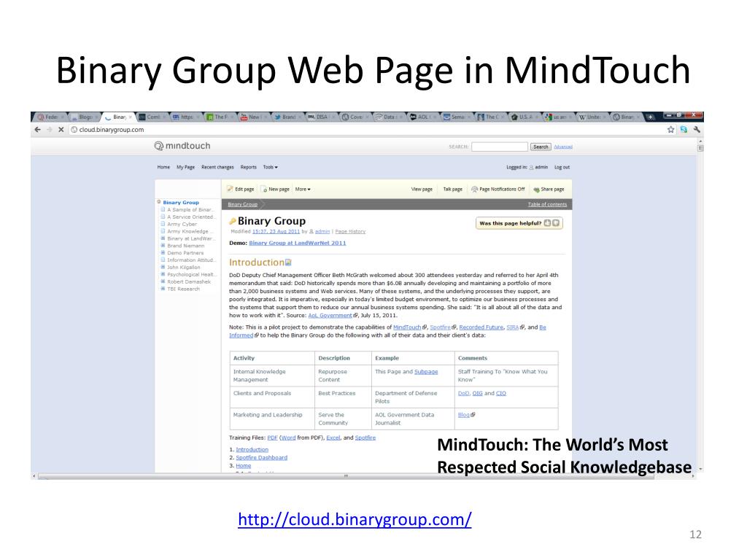The height and width of the screenshot is (560, 747).
Task: Open Binary Group at LandWarNet 2011 link
Action: 298,243
